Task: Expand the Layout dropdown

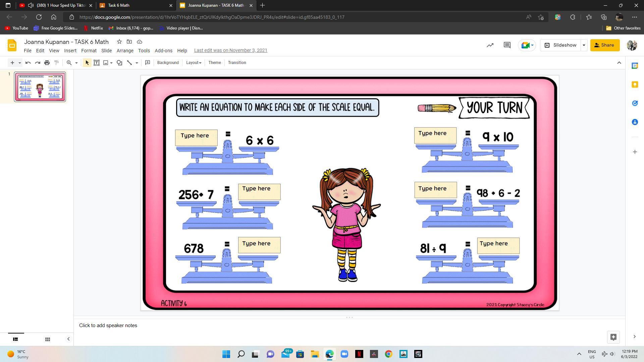Action: coord(194,63)
